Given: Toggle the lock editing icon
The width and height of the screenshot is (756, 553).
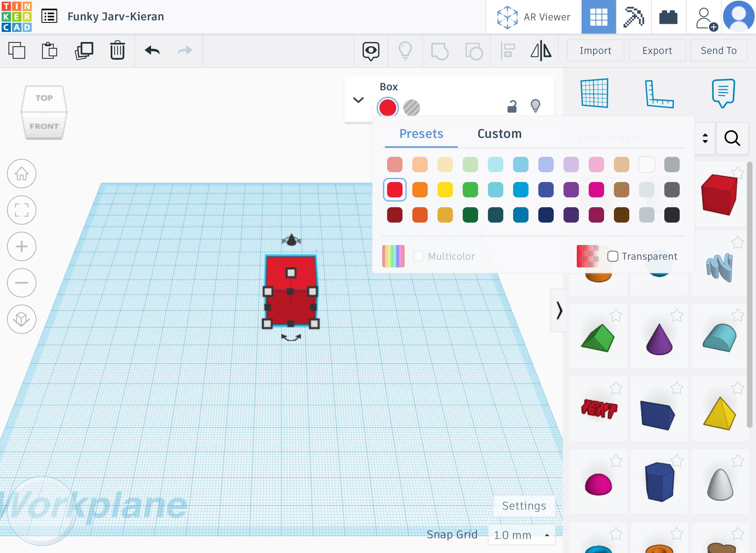Looking at the screenshot, I should [x=512, y=106].
